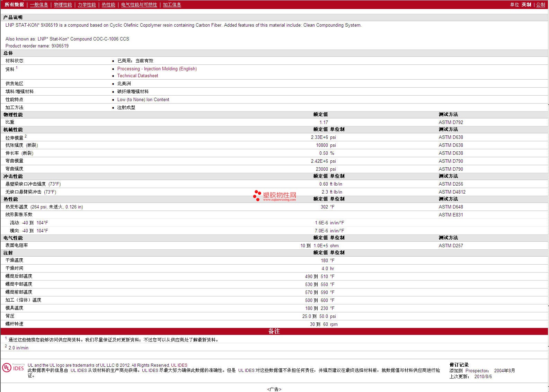The height and width of the screenshot is (392, 549).
Task: Click the 干燥温度 row label
Action: 14,260
